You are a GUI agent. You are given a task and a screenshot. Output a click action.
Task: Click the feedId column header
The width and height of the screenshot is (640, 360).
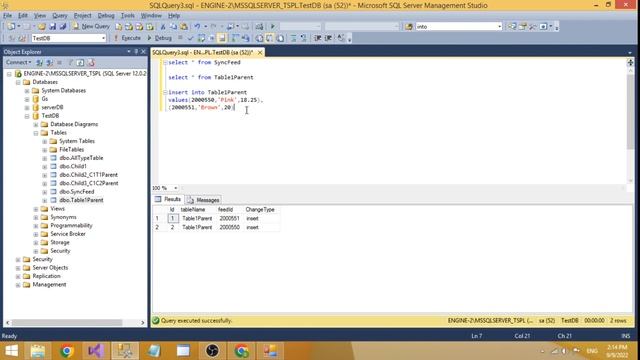225,210
